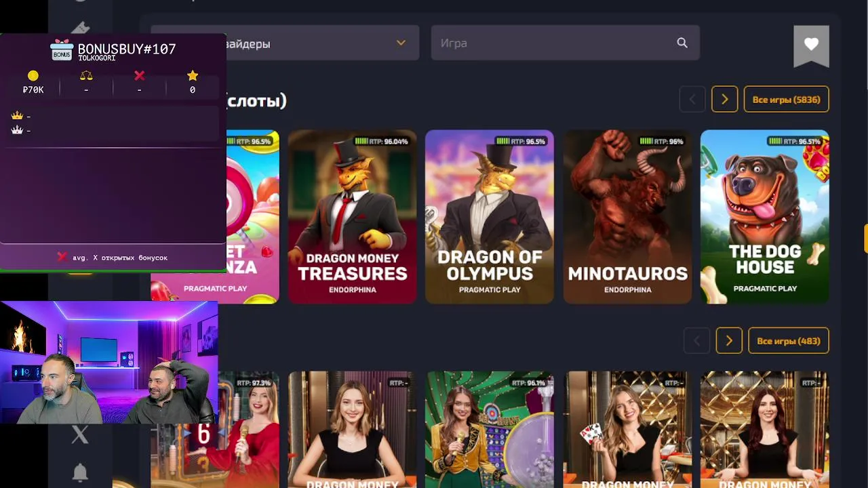Click the ₽70K balance value
This screenshot has height=488, width=868.
point(33,89)
